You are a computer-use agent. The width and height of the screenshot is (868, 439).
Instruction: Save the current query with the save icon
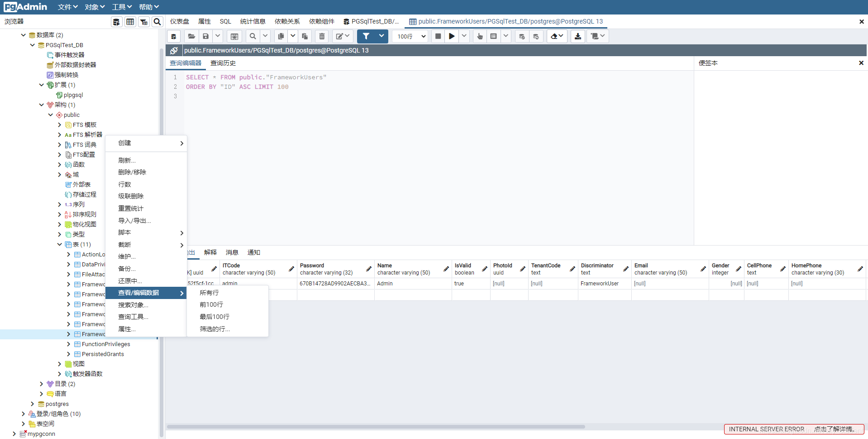206,36
